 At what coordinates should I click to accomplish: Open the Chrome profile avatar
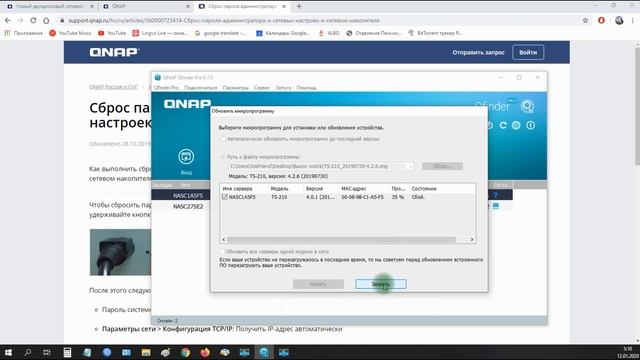(x=619, y=20)
